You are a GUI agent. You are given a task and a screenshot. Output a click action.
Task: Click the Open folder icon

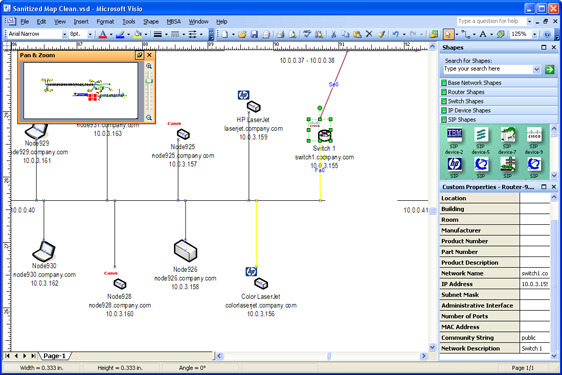[x=242, y=34]
